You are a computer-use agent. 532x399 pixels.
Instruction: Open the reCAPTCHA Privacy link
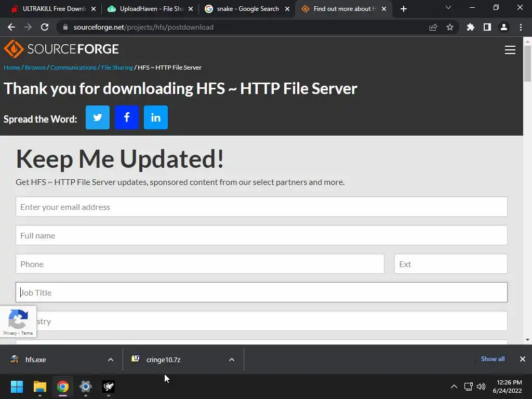pos(10,333)
